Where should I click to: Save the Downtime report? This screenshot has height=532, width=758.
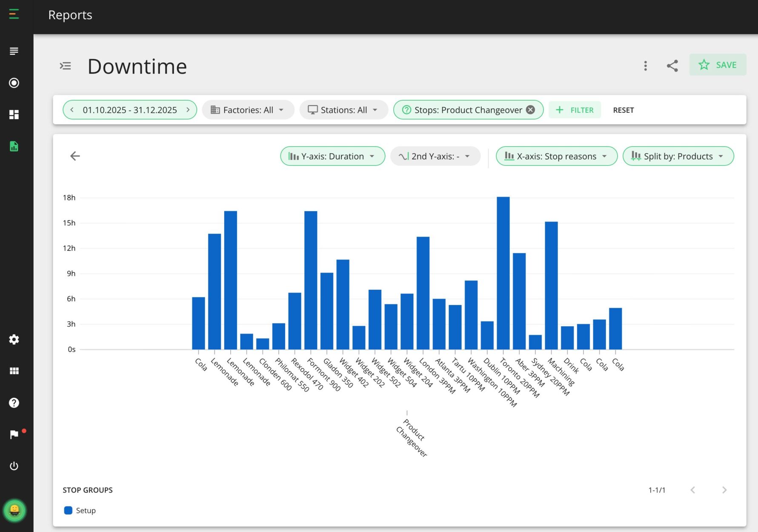[x=718, y=65]
